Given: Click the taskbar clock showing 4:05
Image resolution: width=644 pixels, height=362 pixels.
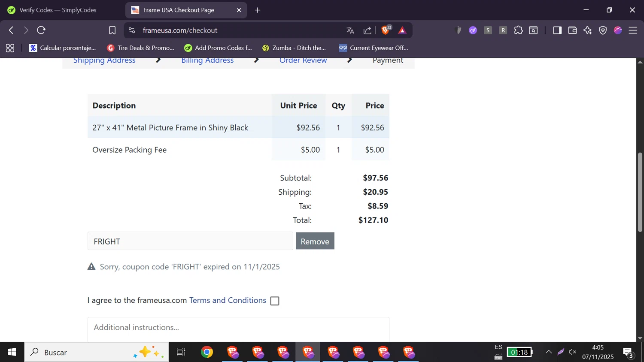Looking at the screenshot, I should [x=598, y=352].
